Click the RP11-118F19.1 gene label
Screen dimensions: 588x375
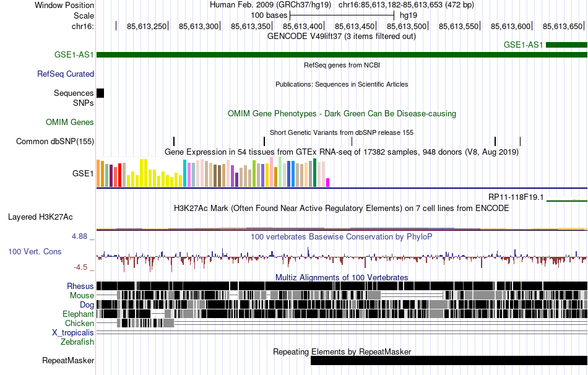tap(516, 197)
